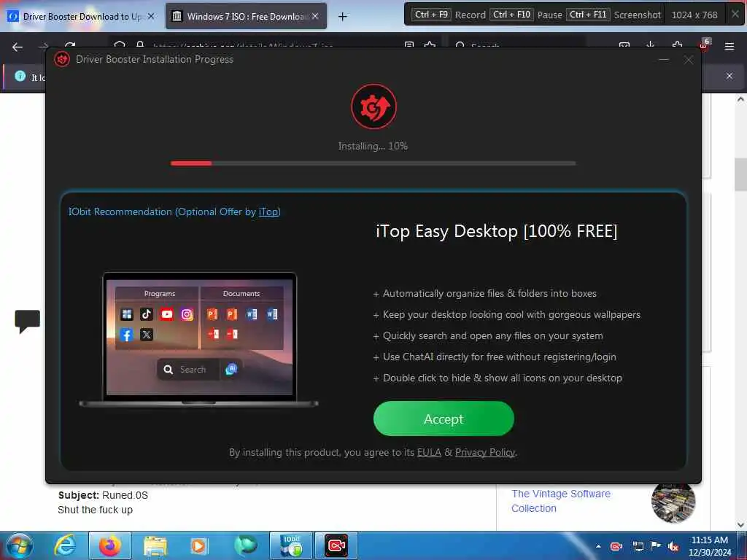Click the installation progress bar
This screenshot has height=560, width=747.
coord(373,163)
